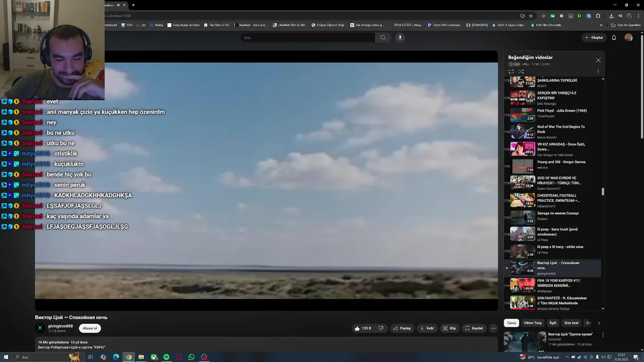Click the Kaydet save button

coord(474,328)
